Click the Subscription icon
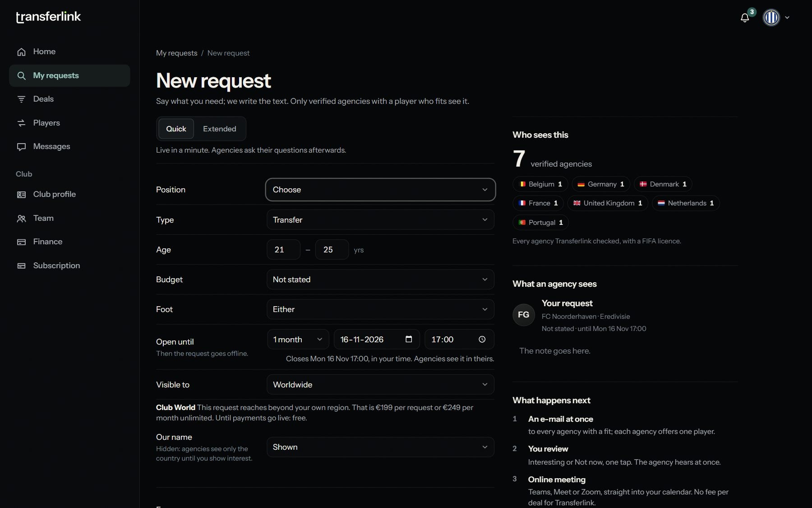Screen dimensions: 812x508 pos(21,266)
